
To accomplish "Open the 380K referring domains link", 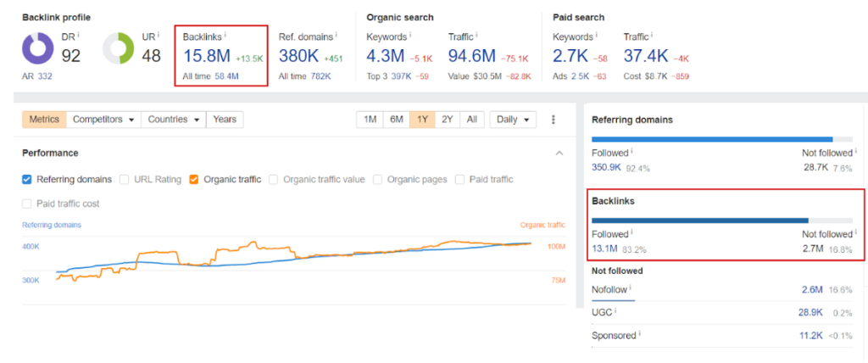I will pos(300,56).
